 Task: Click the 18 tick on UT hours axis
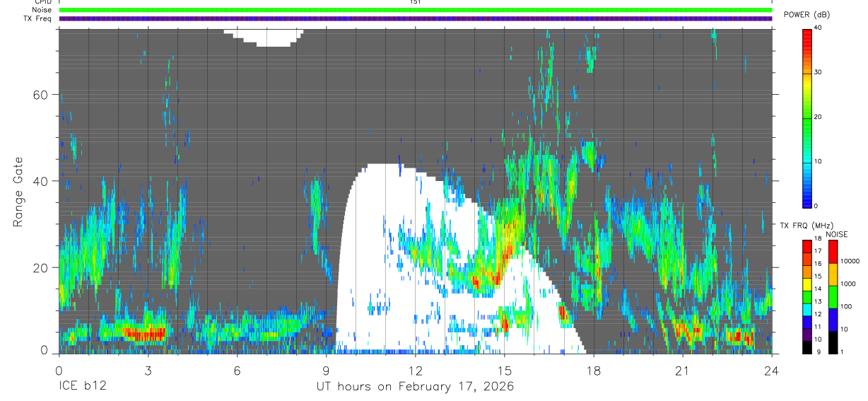(x=594, y=370)
